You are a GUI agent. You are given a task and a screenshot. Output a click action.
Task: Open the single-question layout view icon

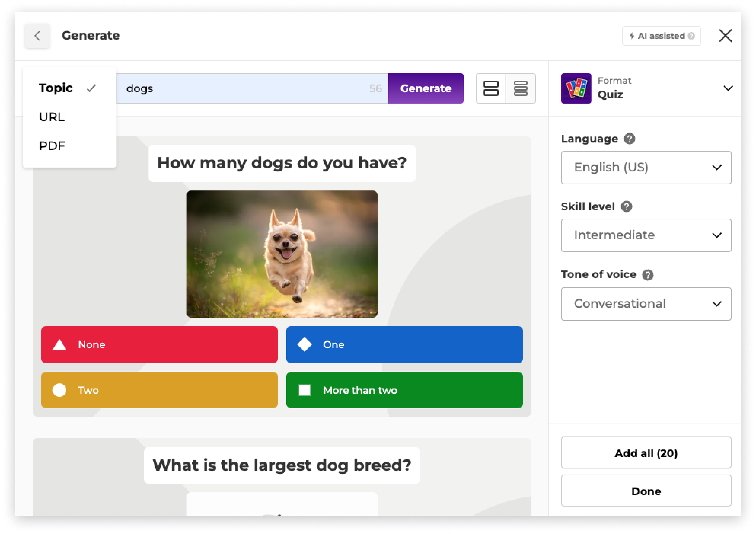(491, 88)
